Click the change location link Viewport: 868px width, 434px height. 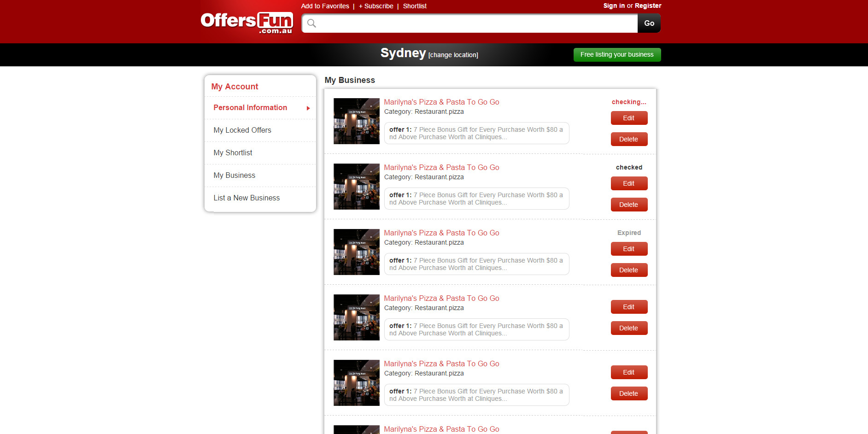pos(453,55)
